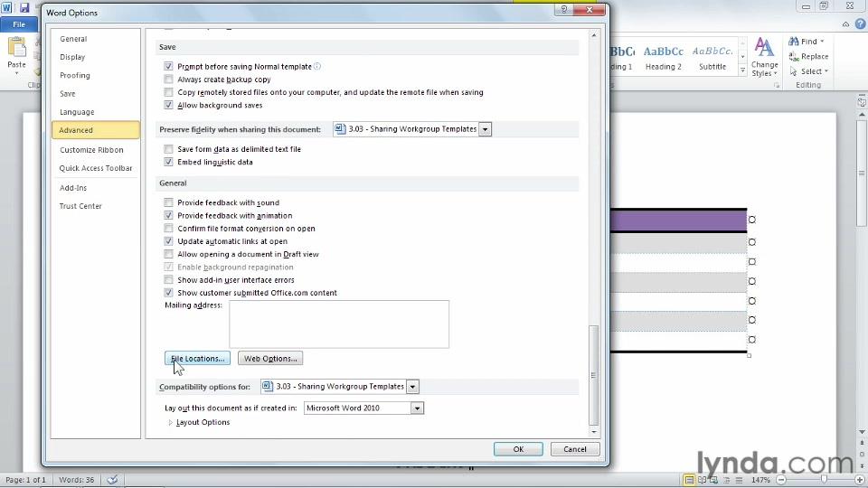Enable Copy remotely stored files checkbox
The width and height of the screenshot is (868, 488).
168,92
